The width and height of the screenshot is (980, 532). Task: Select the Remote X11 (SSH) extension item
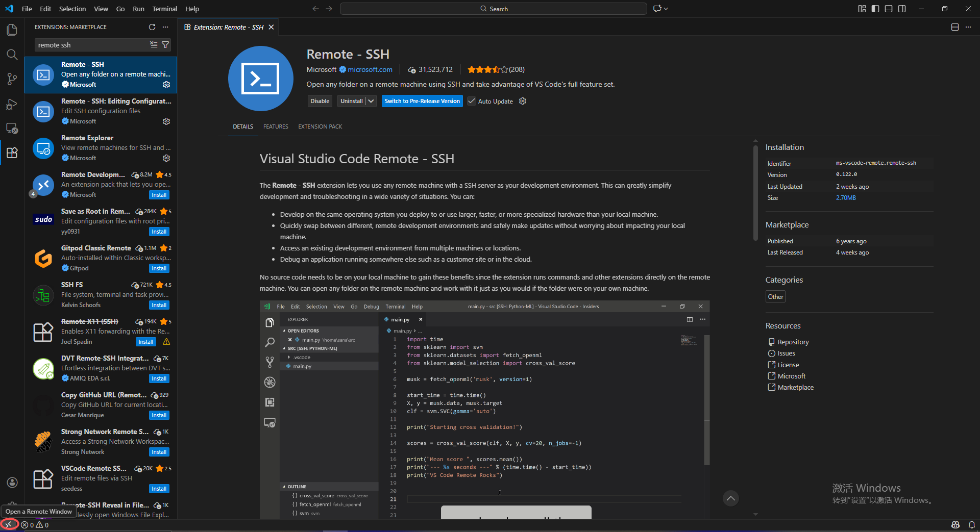click(x=101, y=332)
